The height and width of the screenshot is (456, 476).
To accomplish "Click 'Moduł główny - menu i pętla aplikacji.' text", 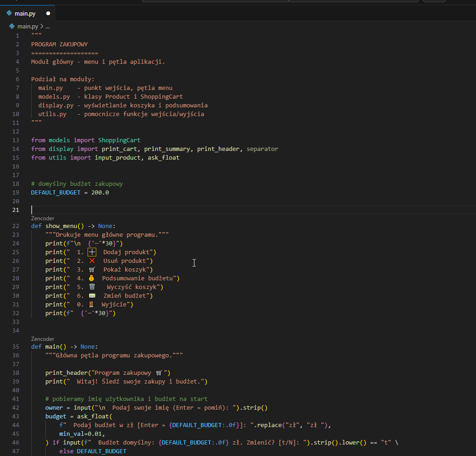I will [x=98, y=61].
